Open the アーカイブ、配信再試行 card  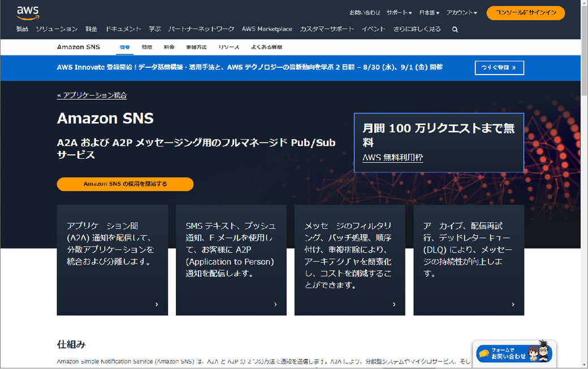click(x=469, y=260)
